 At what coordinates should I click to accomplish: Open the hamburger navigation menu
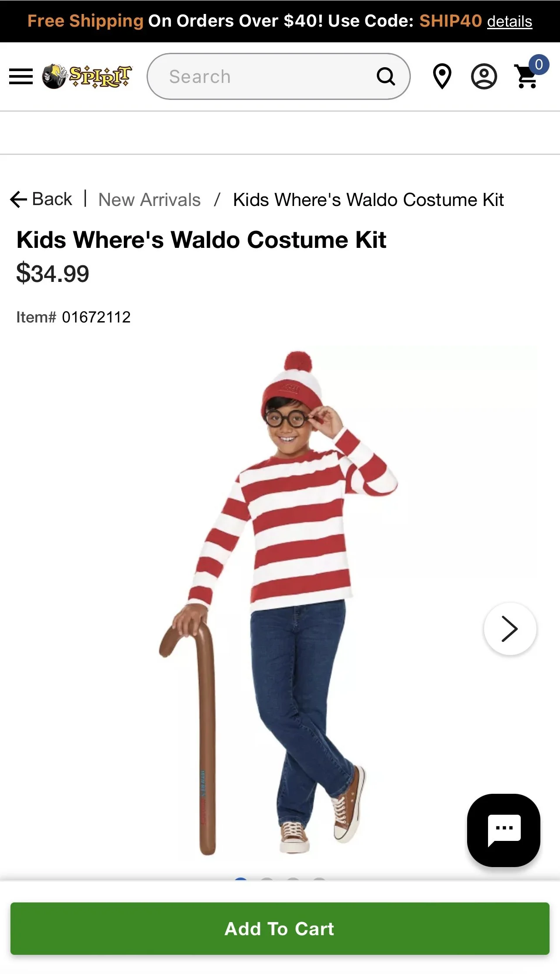21,76
